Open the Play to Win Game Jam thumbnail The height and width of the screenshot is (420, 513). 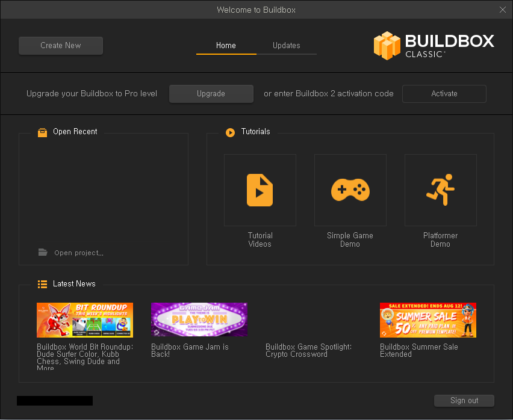[199, 320]
